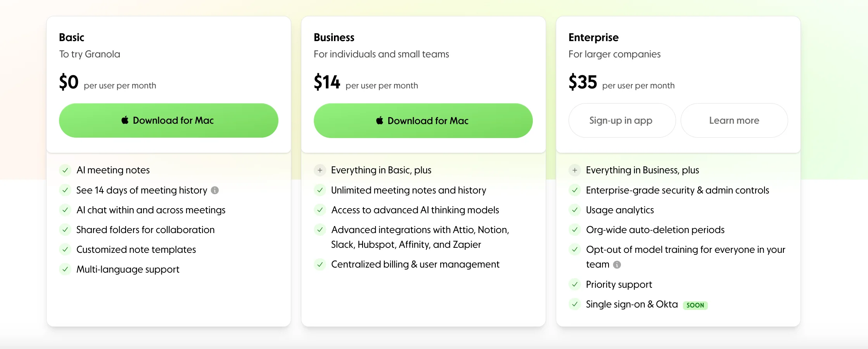868x349 pixels.
Task: Click check icon beside Shared folders for collaboration
Action: click(x=65, y=230)
